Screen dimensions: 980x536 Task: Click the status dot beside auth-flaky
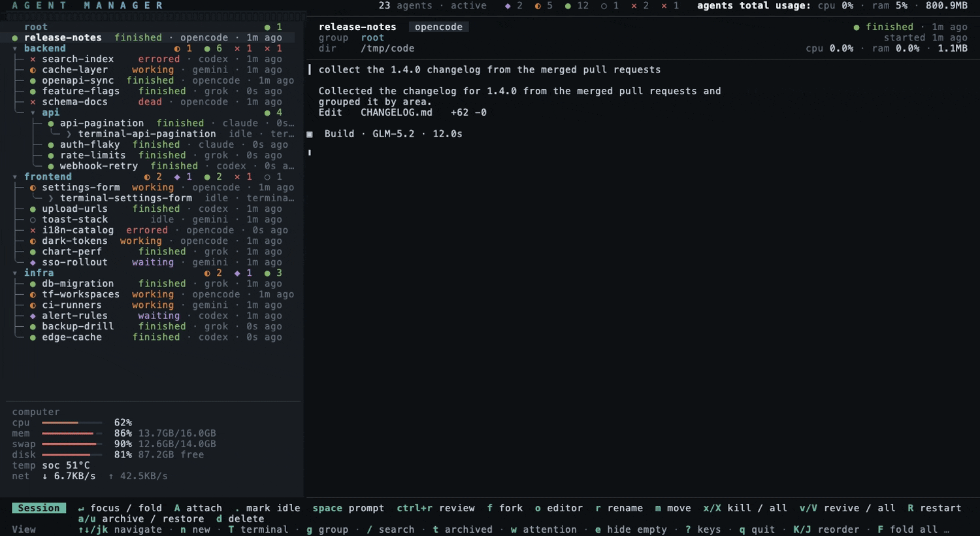51,145
